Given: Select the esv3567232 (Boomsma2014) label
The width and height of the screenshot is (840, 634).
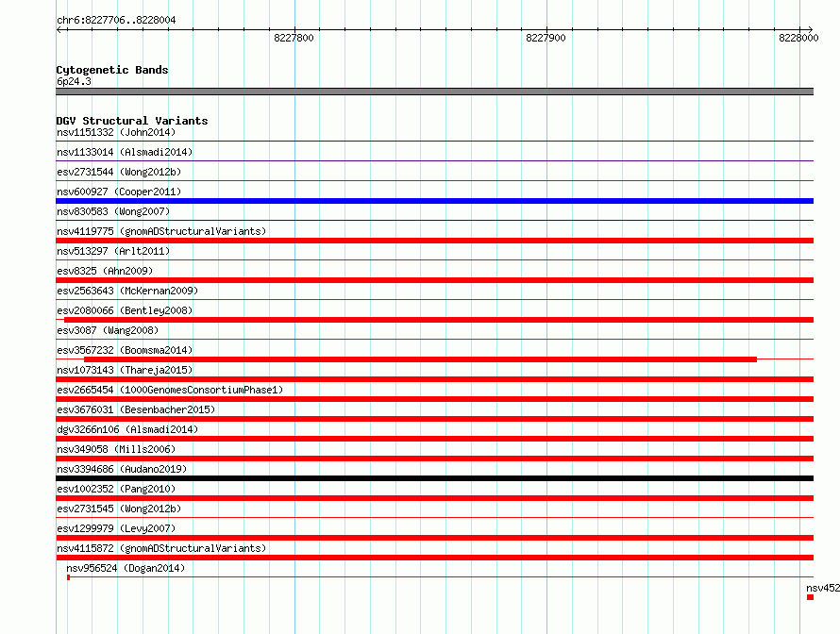Looking at the screenshot, I should (125, 350).
